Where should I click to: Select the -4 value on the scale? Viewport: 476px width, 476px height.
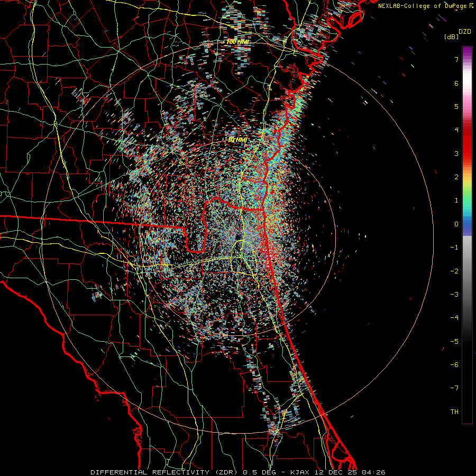point(454,318)
